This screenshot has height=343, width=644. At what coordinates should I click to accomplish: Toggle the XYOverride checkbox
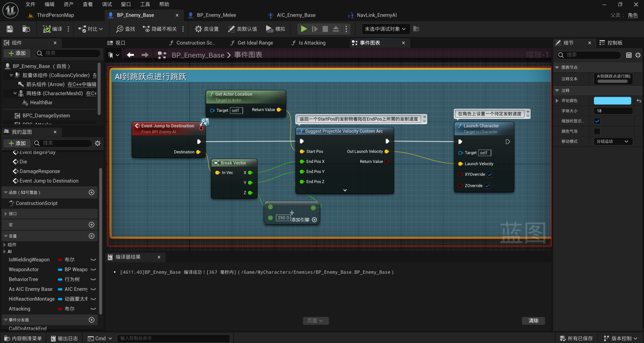pos(490,174)
